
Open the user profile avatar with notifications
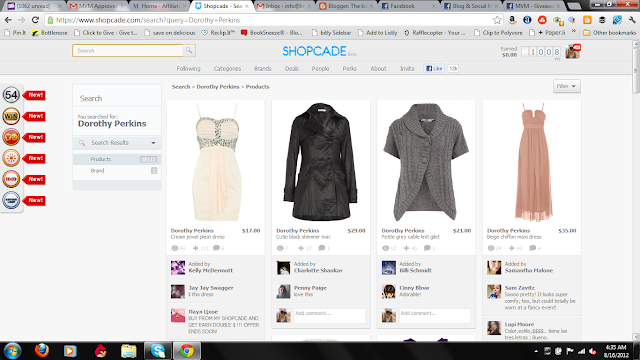pos(573,51)
